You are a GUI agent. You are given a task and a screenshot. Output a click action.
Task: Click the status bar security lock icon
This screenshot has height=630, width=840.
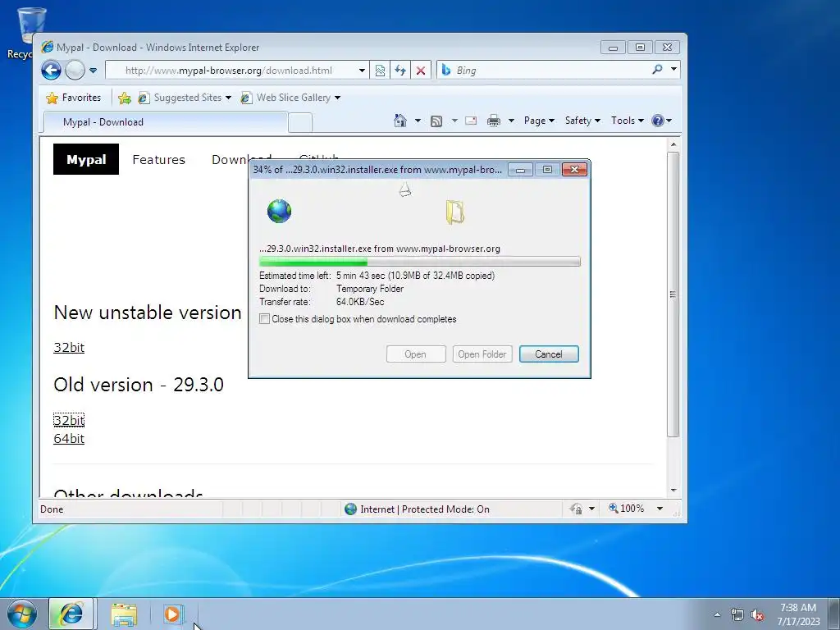click(x=576, y=509)
